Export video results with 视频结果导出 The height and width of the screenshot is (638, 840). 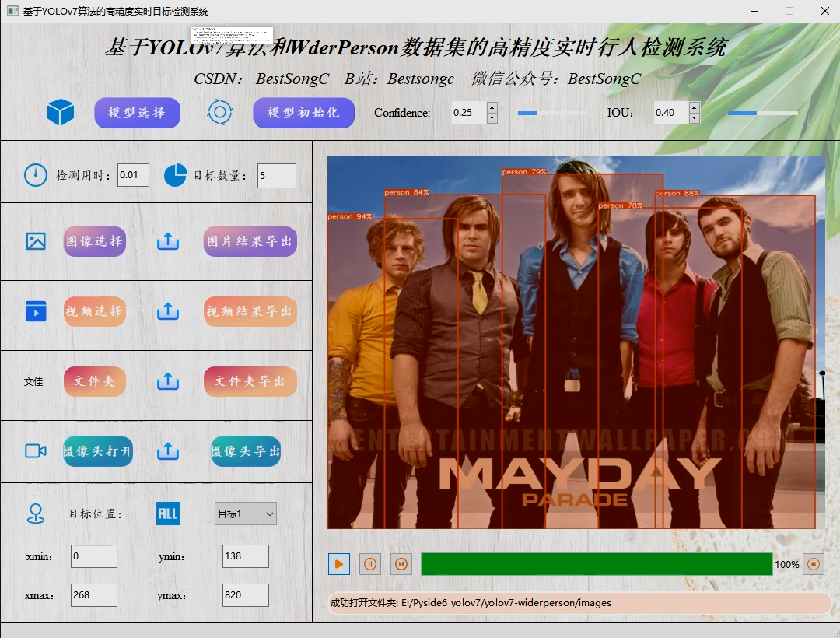pos(250,311)
